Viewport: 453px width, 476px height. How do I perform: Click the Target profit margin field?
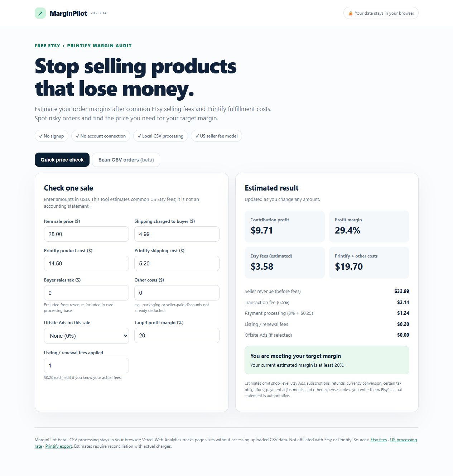(177, 335)
